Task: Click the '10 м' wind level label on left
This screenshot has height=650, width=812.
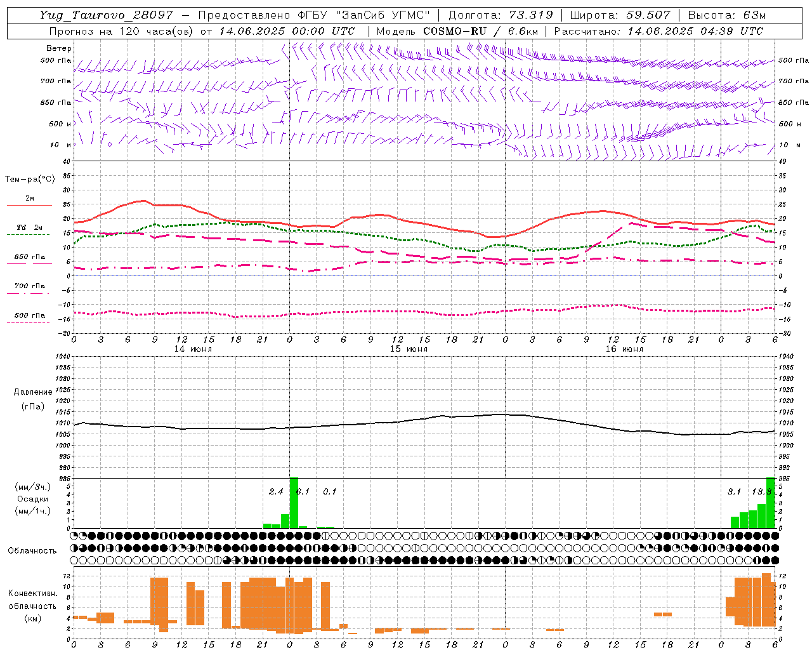Action: click(x=60, y=145)
